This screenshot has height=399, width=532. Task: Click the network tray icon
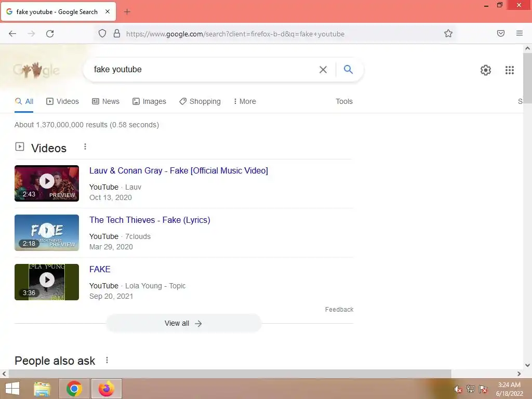click(470, 389)
